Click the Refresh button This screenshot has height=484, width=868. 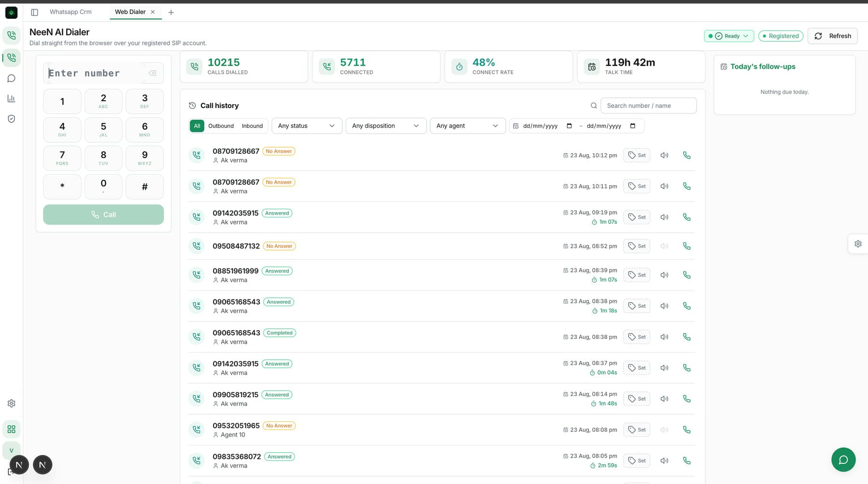[x=833, y=36]
